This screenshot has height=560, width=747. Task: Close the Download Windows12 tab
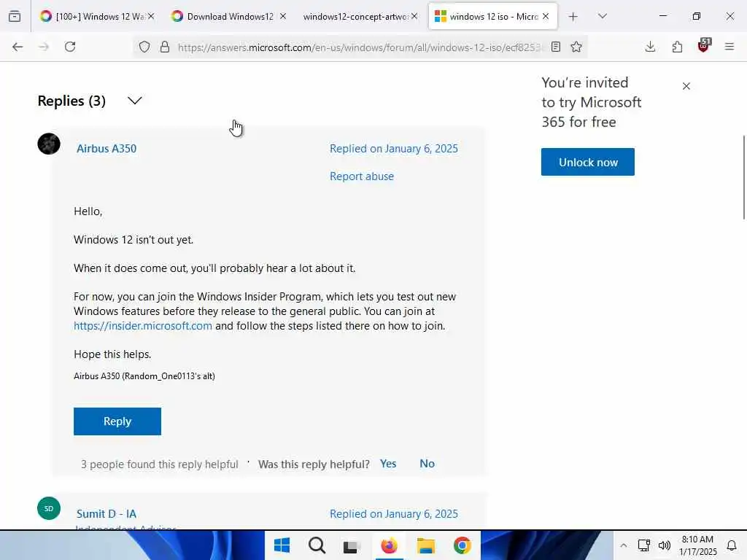pyautogui.click(x=283, y=17)
